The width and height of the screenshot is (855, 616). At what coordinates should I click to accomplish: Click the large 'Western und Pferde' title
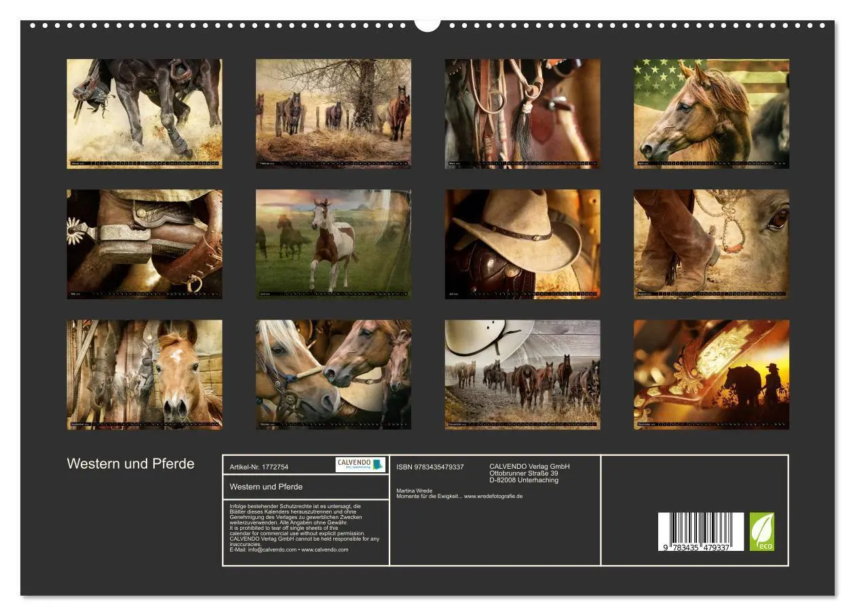pos(131,464)
